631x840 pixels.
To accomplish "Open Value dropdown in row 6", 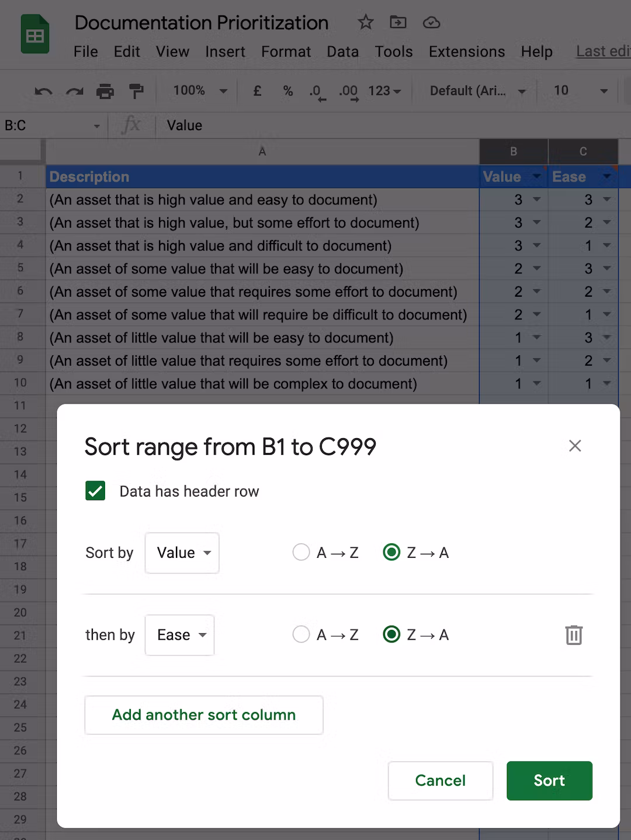I will [x=536, y=291].
